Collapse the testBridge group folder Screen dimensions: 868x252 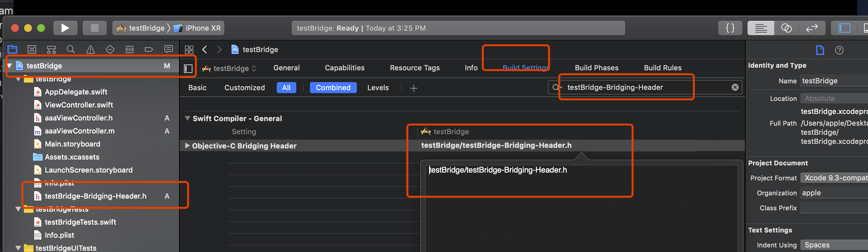19,79
